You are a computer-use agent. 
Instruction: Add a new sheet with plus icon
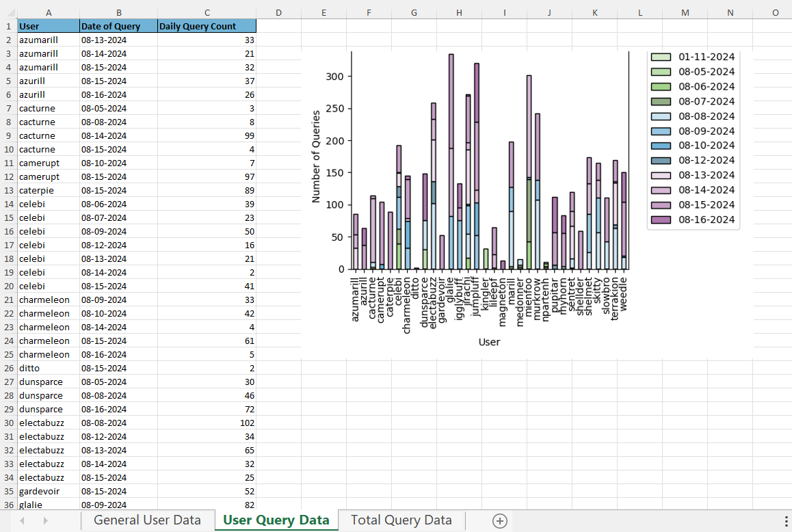(499, 520)
